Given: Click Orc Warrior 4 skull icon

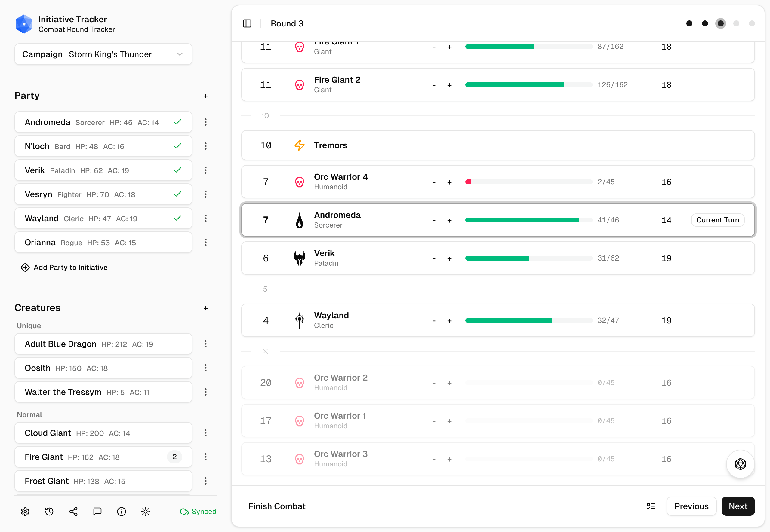Looking at the screenshot, I should tap(300, 182).
